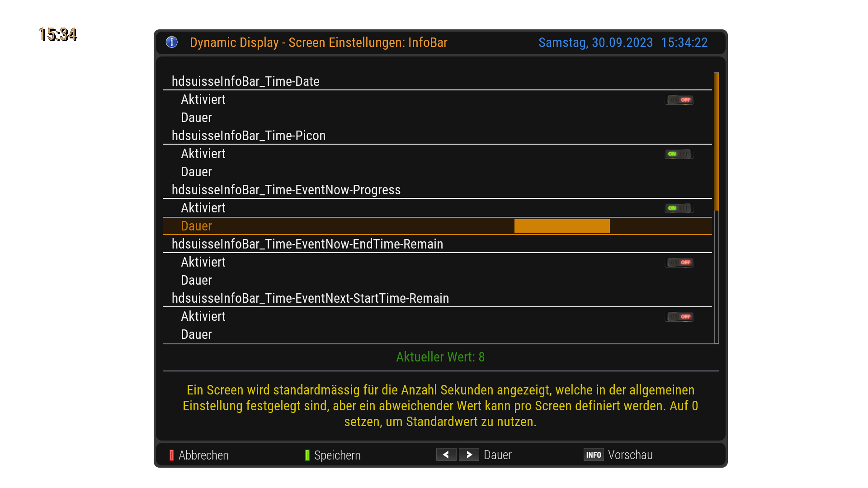Select hdsuisseInfoBar_Time-EventNext-StartTime-Remain section header

pos(310,298)
